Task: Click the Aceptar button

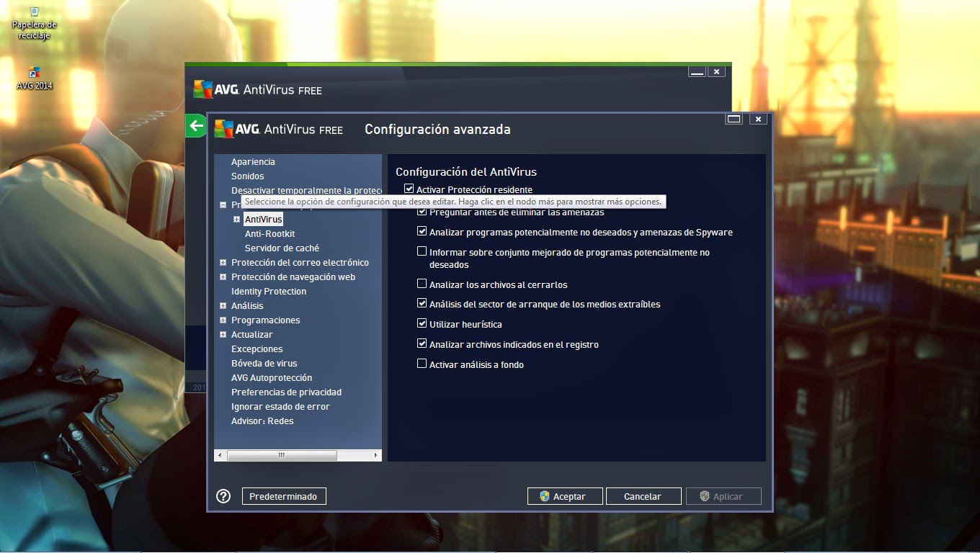Action: pos(563,496)
